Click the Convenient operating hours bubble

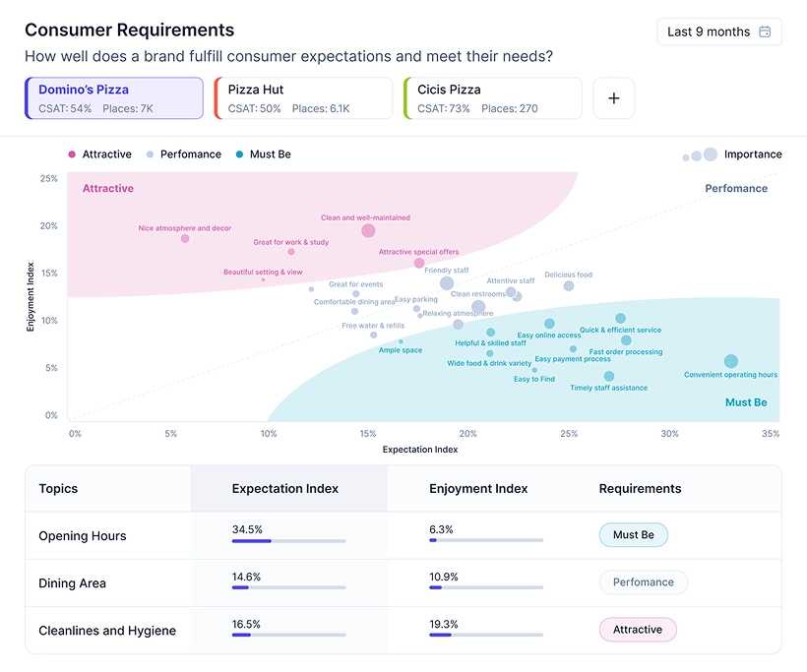click(x=730, y=362)
